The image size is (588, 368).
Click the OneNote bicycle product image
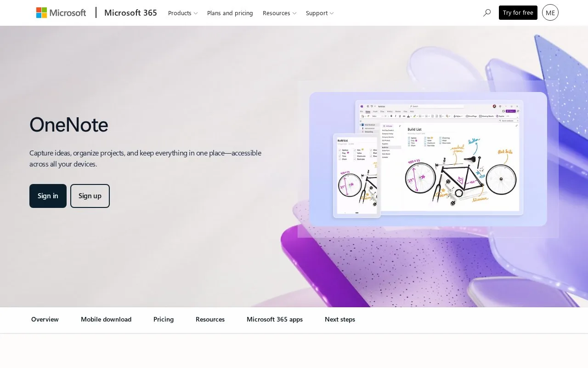coord(428,159)
